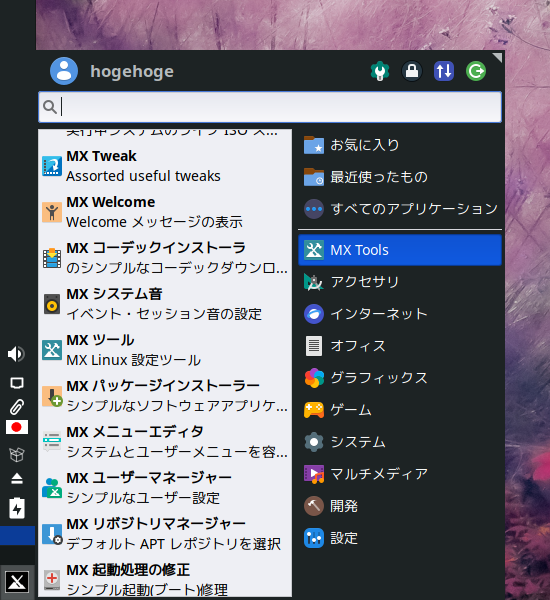Open MX パッケージインストーラー
The image size is (550, 600).
(x=165, y=396)
